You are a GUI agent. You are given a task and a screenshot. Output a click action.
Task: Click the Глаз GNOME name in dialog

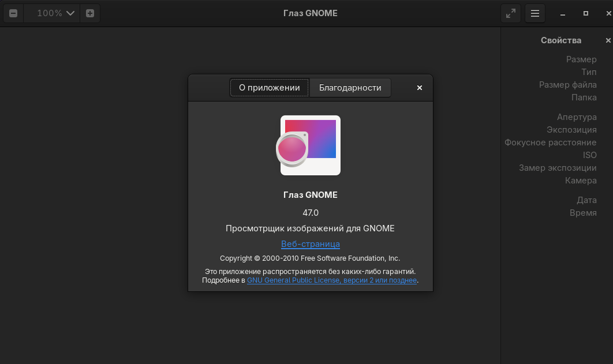tap(311, 195)
